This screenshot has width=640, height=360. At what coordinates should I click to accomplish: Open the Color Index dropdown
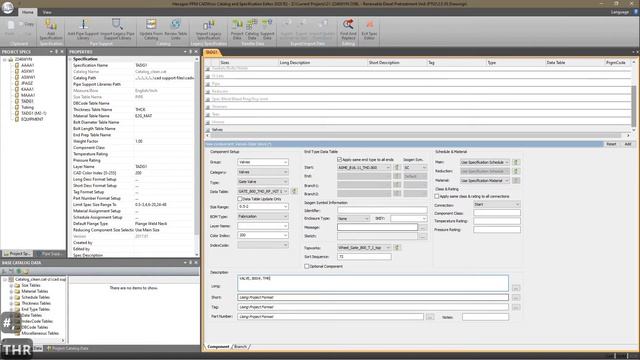tap(263, 235)
